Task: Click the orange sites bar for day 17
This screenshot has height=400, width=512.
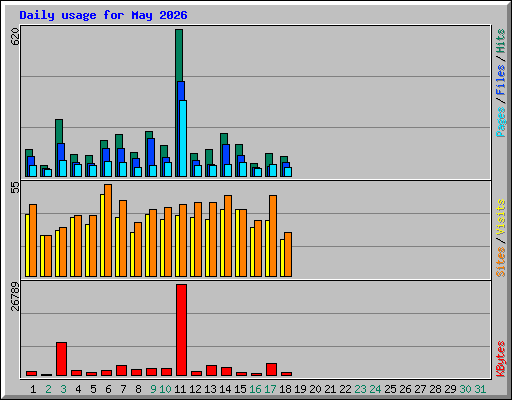Action: point(273,236)
